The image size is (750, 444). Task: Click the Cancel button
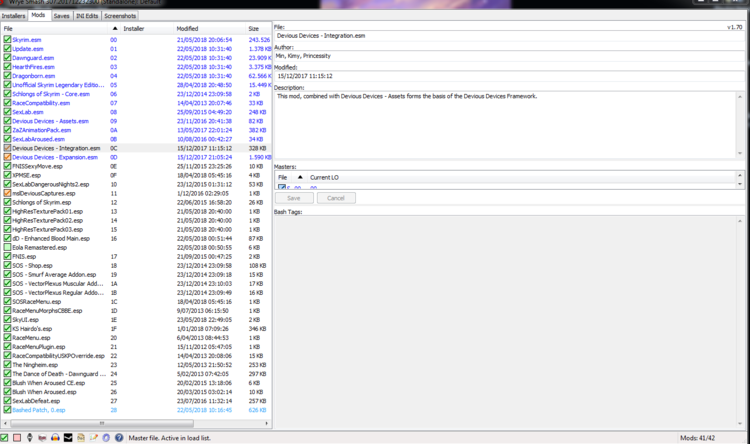coord(336,198)
